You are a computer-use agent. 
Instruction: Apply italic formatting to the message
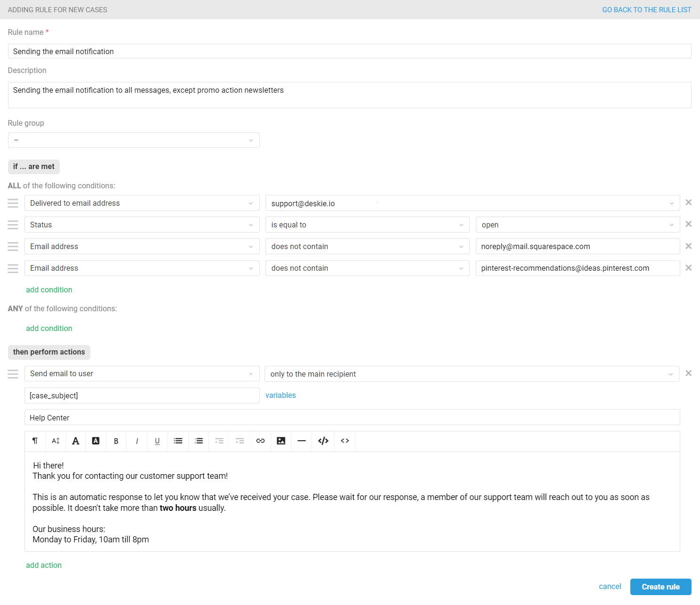[x=137, y=441]
